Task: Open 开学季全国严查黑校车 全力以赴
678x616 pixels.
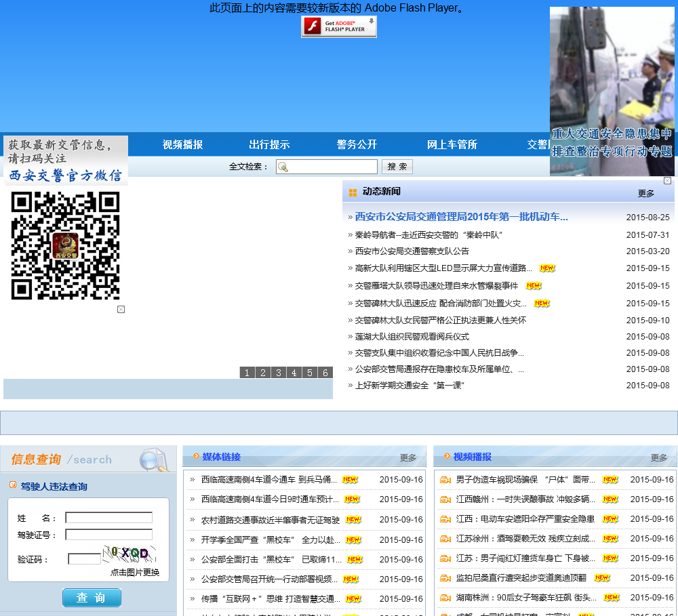Action: point(271,540)
